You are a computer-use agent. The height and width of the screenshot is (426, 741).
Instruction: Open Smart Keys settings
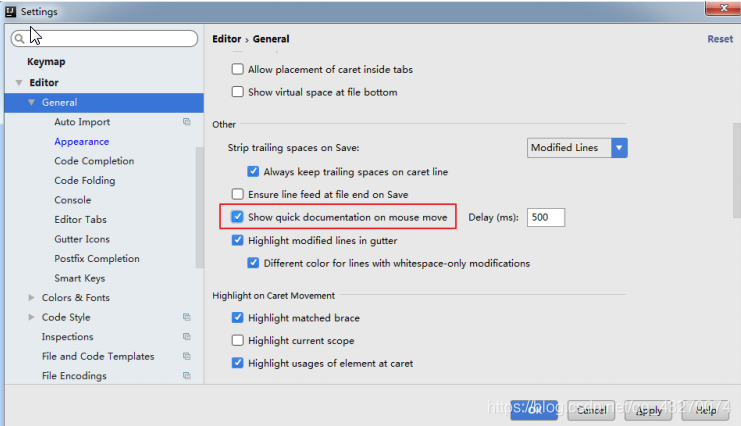79,278
